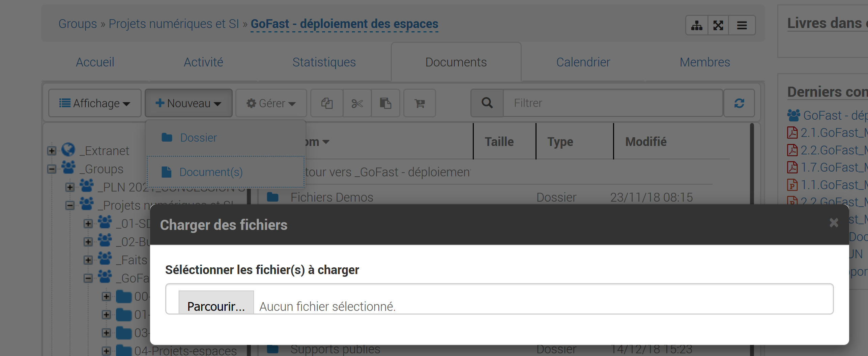Click into the Filtrer input field
This screenshot has height=356, width=868.
tap(612, 103)
